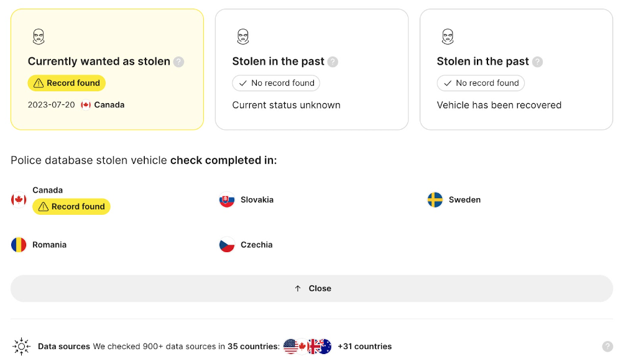Click the Data sources sun icon
618x364 pixels.
coord(21,346)
